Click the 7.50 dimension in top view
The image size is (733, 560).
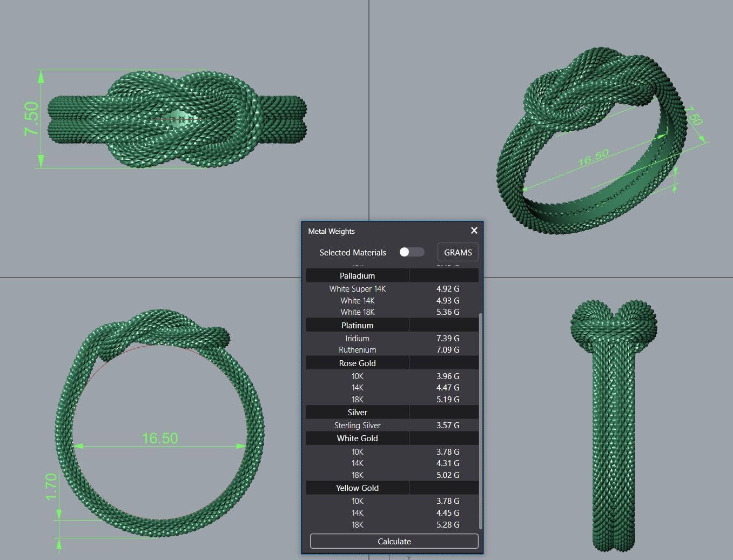point(31,119)
